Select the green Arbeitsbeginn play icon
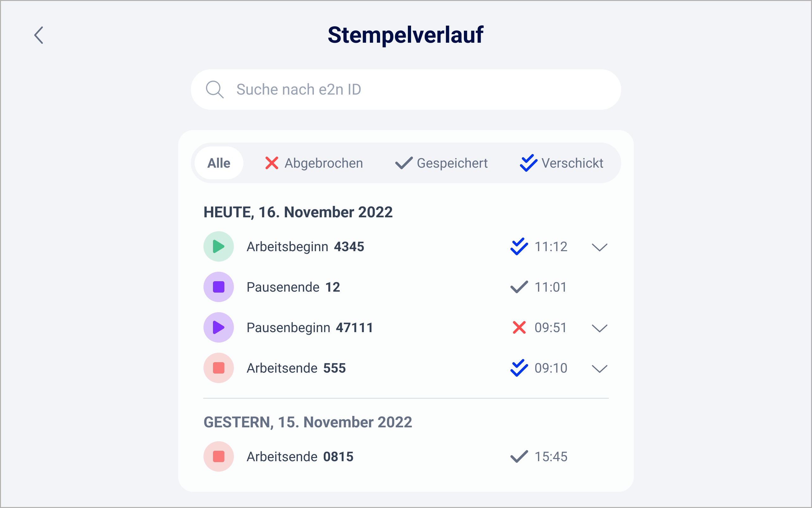Image resolution: width=812 pixels, height=508 pixels. coord(218,246)
